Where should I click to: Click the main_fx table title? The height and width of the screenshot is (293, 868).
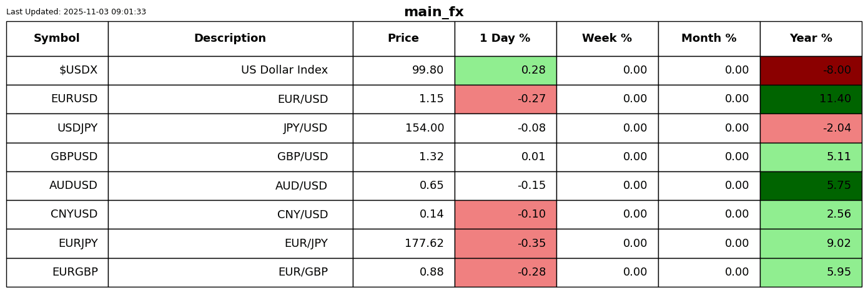(433, 12)
